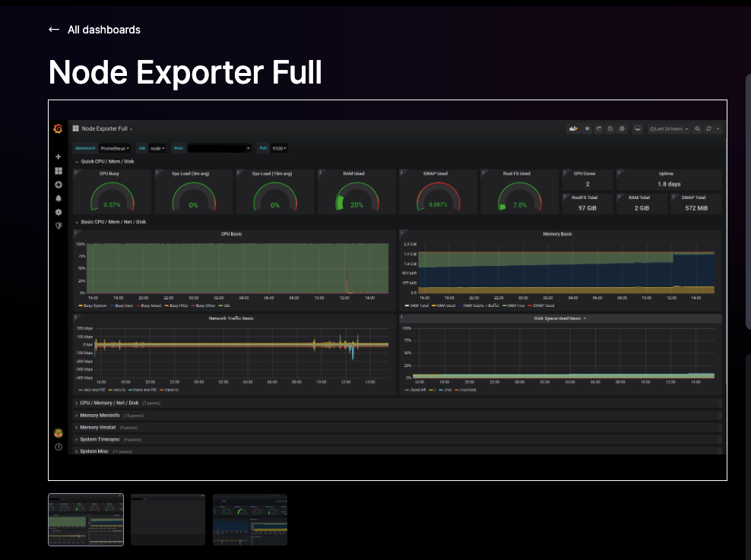751x560 pixels.
Task: Toggle the SWAP Used legend series
Action: 541,305
